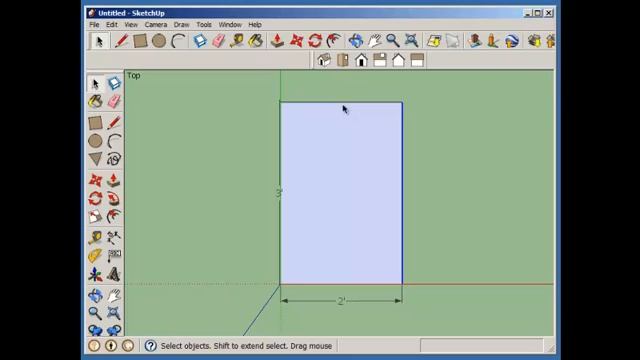Select Pan hand in left tool palette

114,295
